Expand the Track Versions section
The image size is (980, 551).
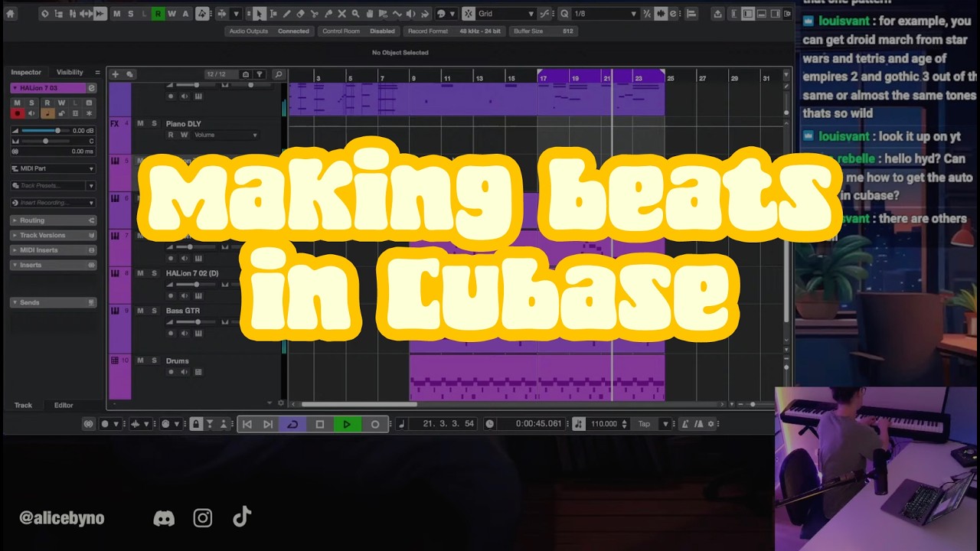click(x=53, y=235)
